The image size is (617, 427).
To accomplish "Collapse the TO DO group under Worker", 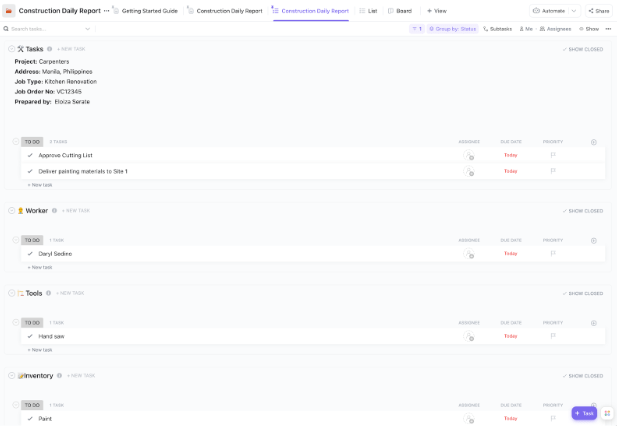I will pos(16,240).
